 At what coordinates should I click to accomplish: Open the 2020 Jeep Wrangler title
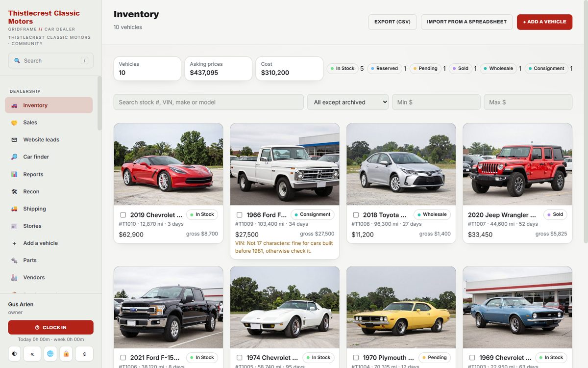coord(502,215)
